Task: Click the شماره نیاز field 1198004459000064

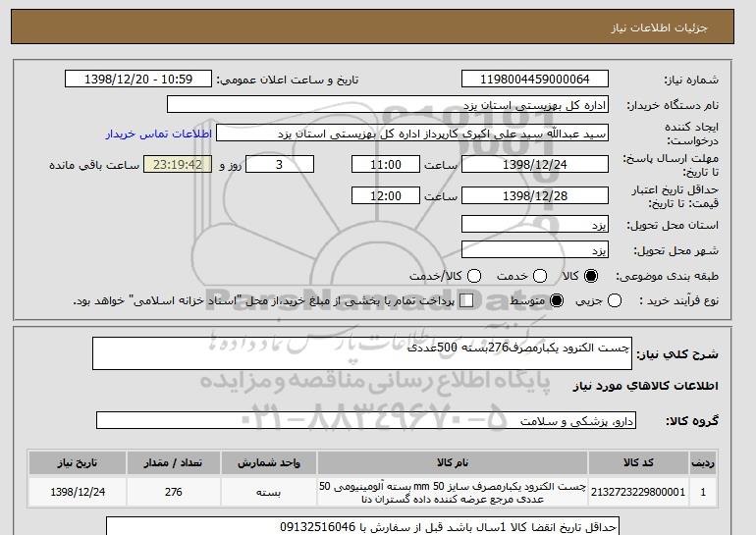Action: click(x=535, y=80)
